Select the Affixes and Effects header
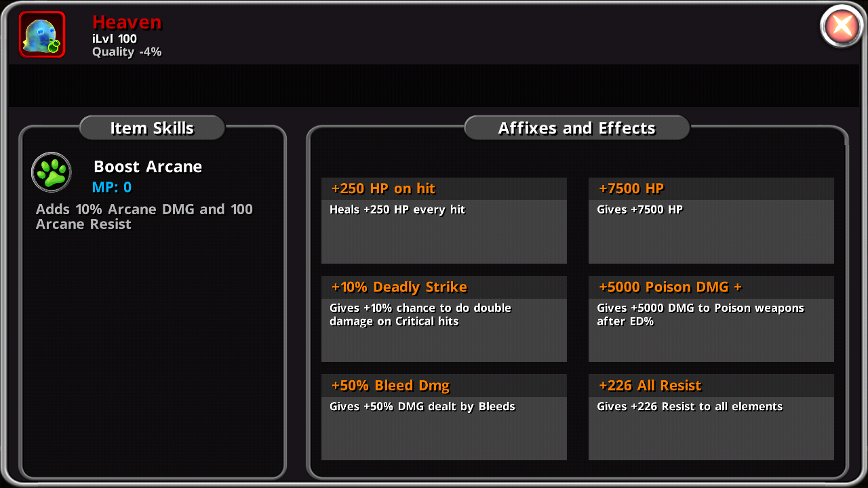The image size is (868, 488). (577, 128)
